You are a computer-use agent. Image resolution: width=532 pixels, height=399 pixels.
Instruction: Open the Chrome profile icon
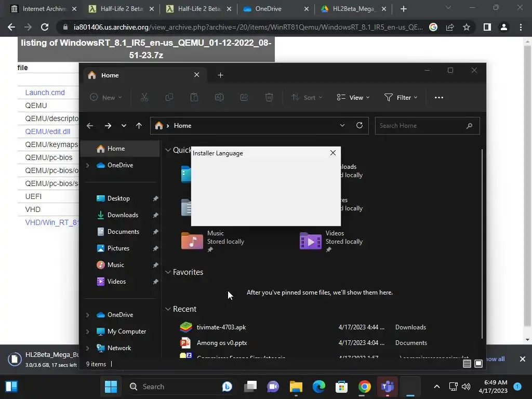coord(504,27)
